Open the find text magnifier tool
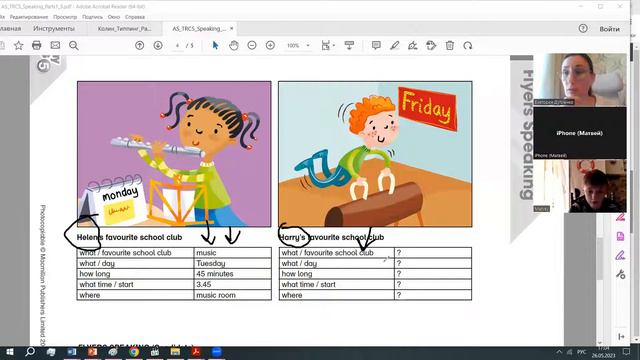Image resolution: width=640 pixels, height=360 pixels. pos(73,45)
